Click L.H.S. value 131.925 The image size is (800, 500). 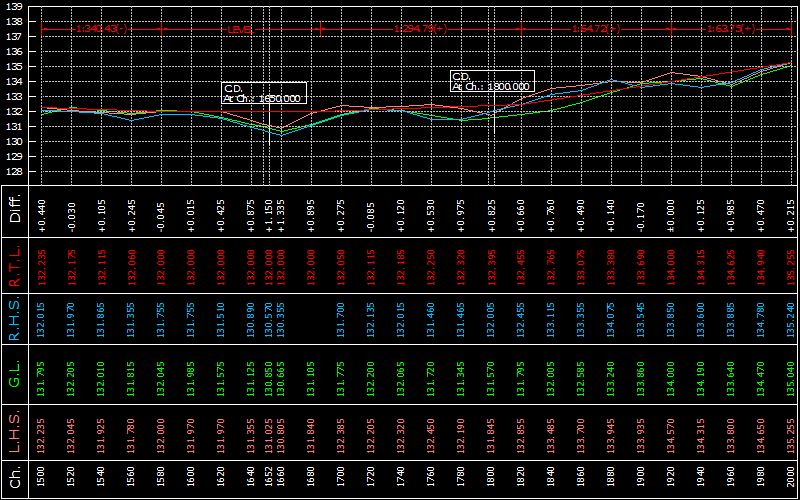102,435
